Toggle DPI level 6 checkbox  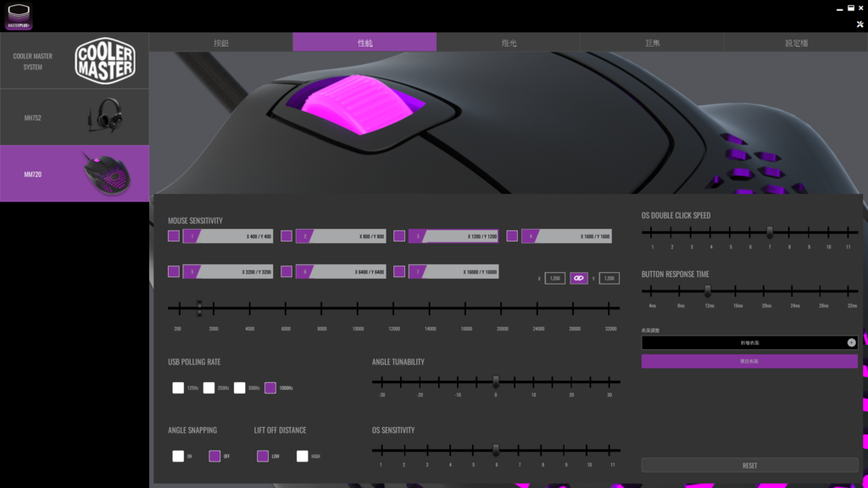point(287,272)
